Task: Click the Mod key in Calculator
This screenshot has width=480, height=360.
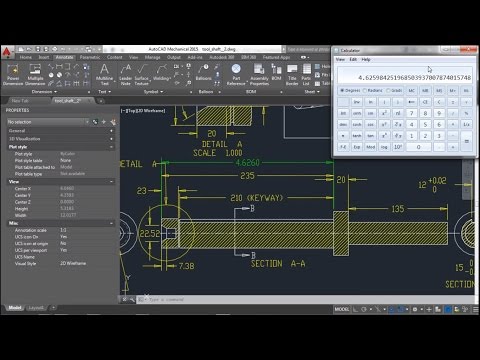Action: (370, 147)
